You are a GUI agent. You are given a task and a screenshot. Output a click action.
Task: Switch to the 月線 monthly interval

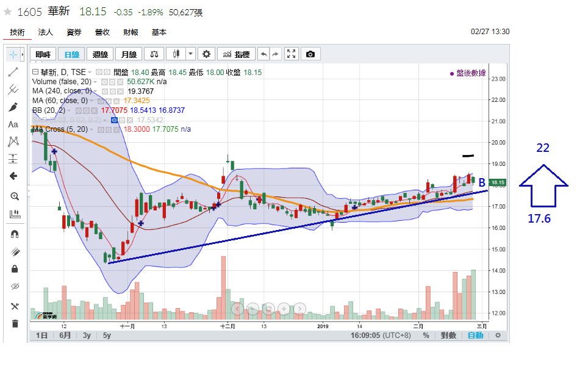click(129, 54)
